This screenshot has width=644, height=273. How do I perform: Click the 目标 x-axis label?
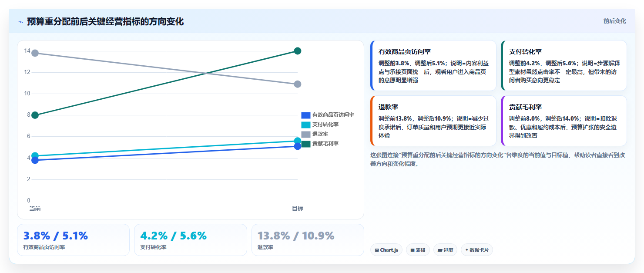point(298,209)
